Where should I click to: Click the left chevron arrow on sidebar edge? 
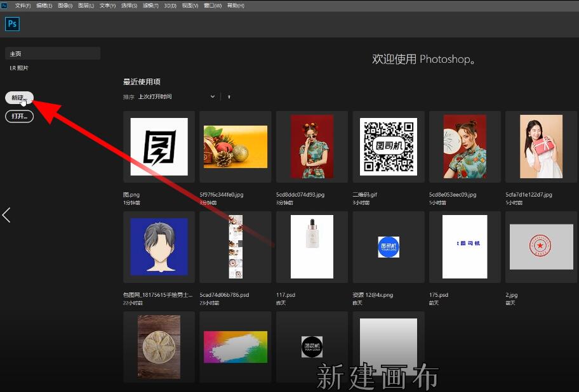point(6,215)
